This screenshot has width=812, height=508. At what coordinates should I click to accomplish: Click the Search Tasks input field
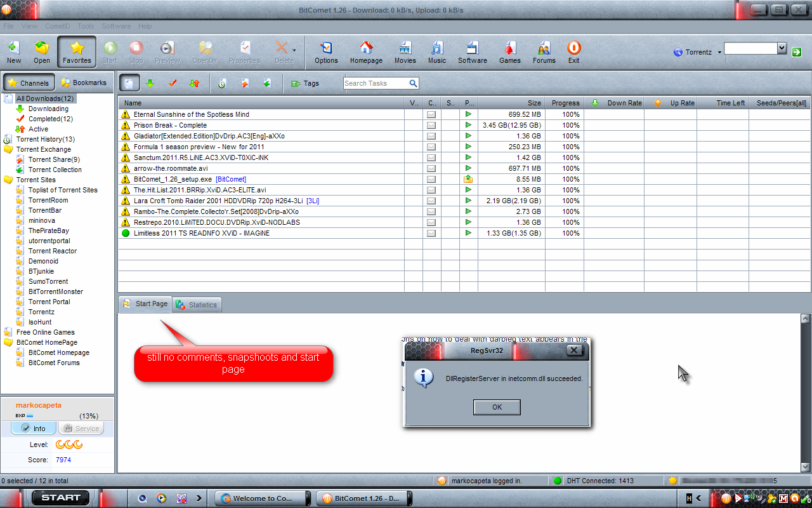tap(376, 83)
